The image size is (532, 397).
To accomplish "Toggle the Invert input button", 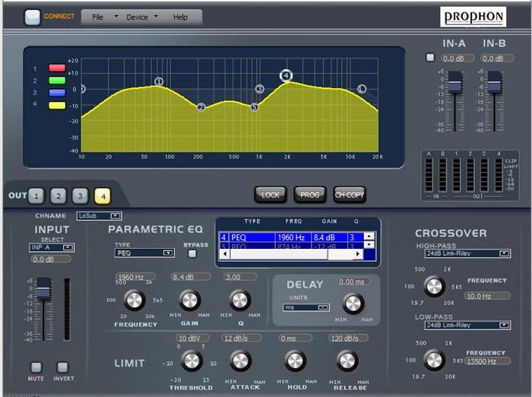I will (63, 367).
